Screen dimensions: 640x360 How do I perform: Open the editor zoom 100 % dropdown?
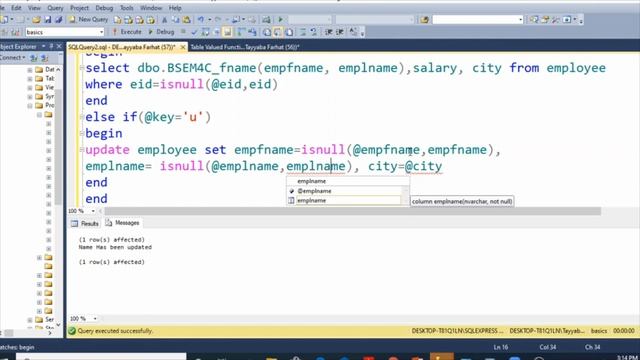point(93,211)
